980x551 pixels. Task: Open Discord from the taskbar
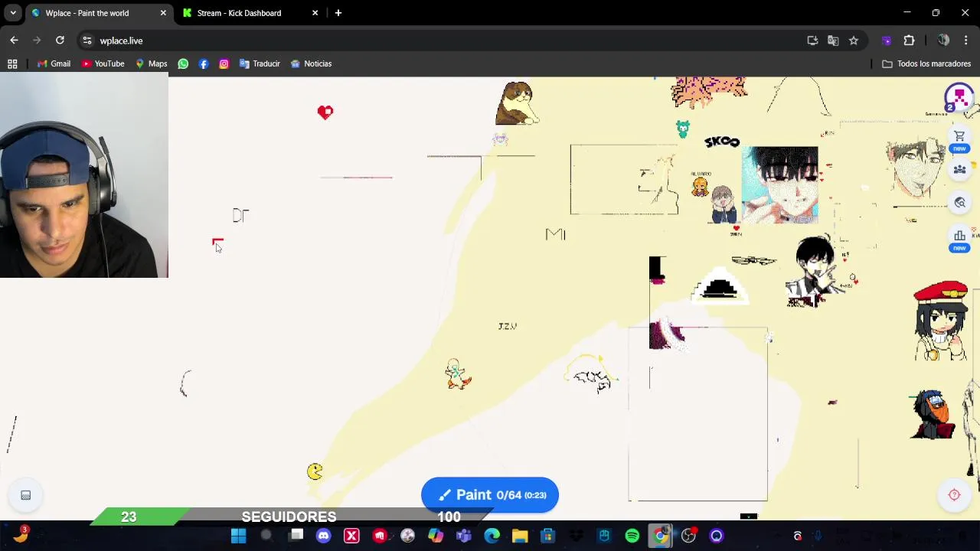323,536
